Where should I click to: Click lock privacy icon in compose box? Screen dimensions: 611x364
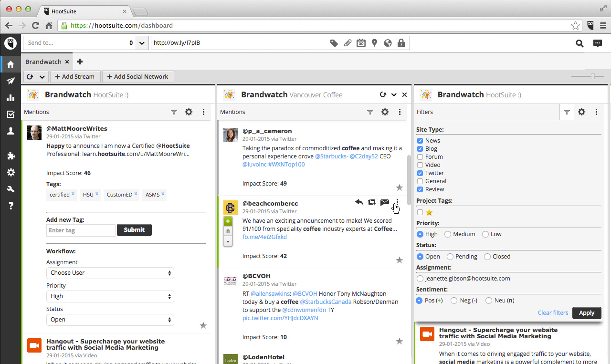click(x=401, y=43)
